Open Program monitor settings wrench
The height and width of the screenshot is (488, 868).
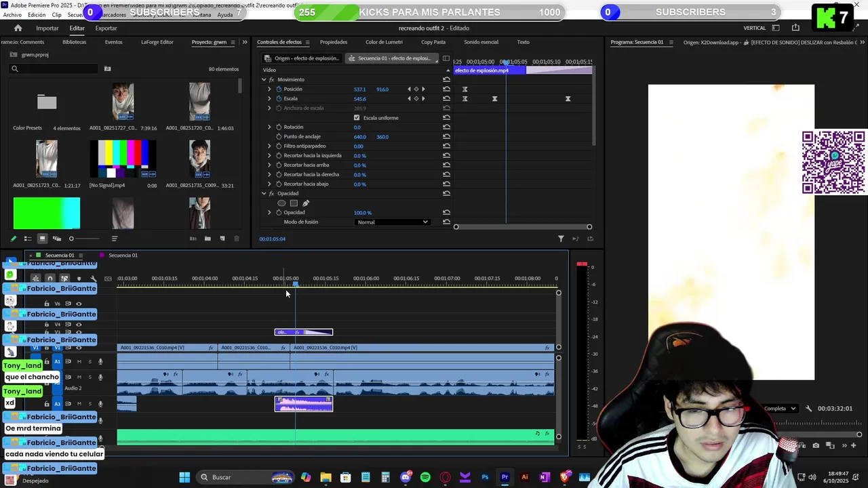pos(808,409)
